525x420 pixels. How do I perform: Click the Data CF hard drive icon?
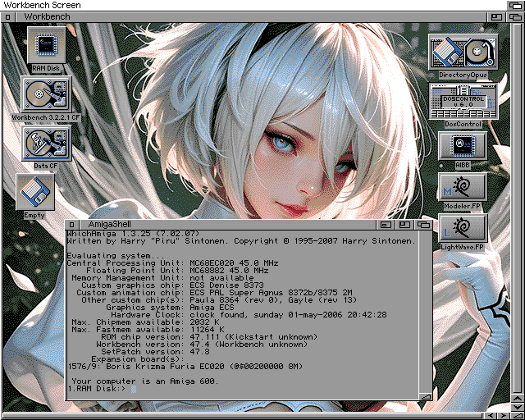pos(46,144)
